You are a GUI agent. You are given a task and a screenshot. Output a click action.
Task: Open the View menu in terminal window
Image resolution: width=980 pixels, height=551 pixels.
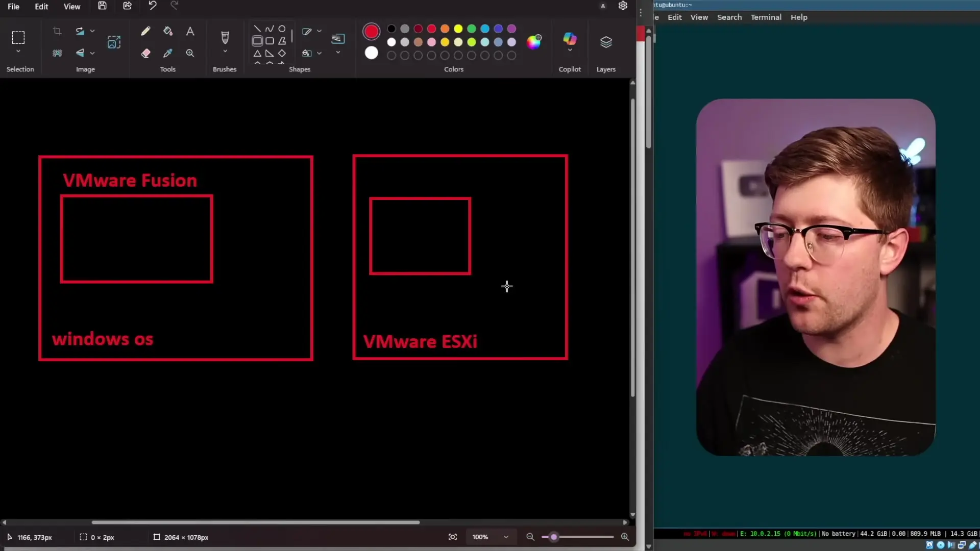[699, 17]
